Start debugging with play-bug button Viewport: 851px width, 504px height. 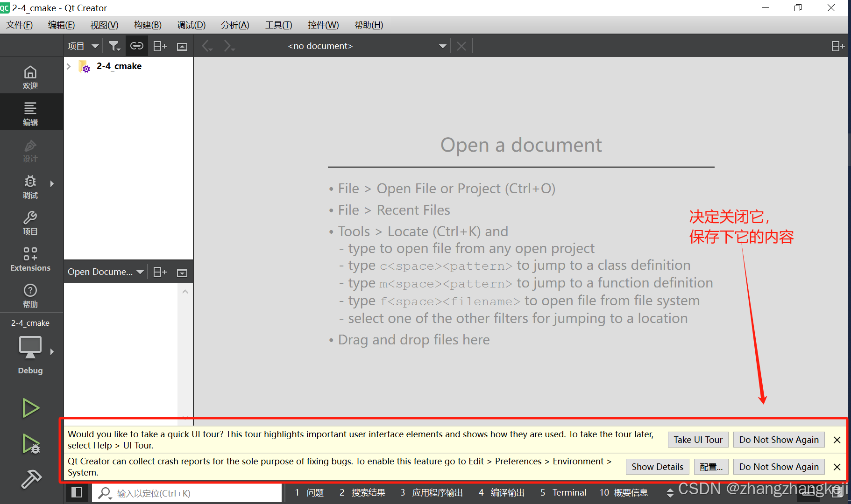pyautogui.click(x=31, y=444)
